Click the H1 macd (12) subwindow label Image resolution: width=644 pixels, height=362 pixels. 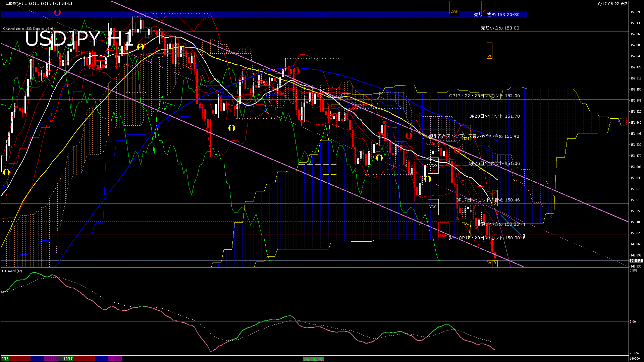tap(12, 271)
